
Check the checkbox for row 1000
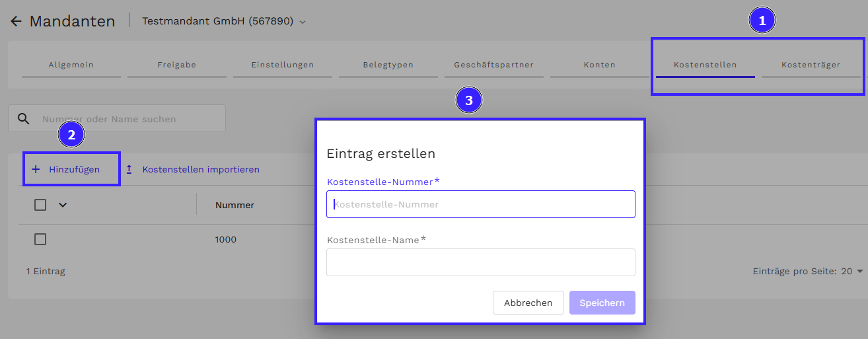point(40,239)
